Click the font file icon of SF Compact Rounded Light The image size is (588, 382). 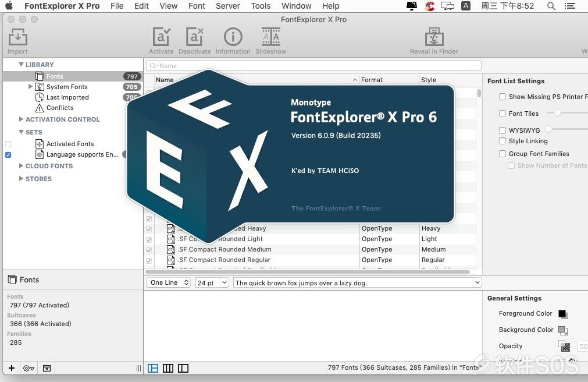(x=170, y=239)
